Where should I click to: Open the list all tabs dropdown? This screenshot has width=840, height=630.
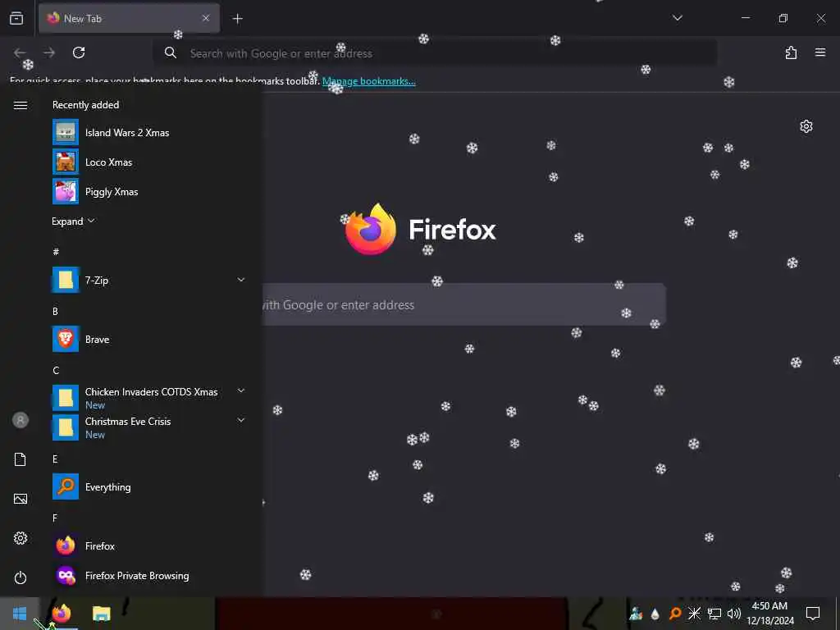click(677, 18)
